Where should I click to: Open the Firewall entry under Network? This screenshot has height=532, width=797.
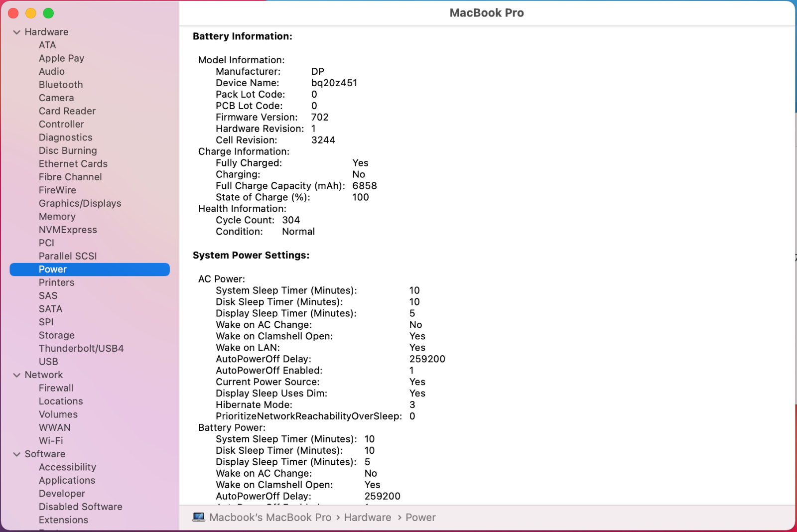(x=56, y=388)
